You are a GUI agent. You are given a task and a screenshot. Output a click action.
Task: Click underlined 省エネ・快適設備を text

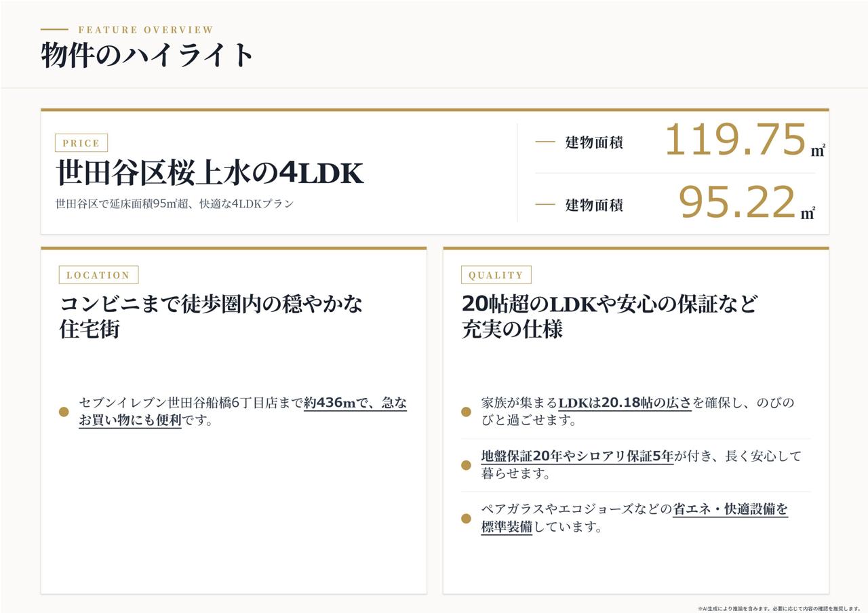[x=730, y=509]
